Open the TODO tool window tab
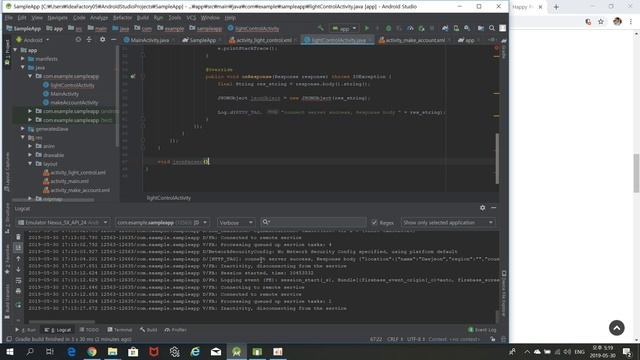 [89, 330]
